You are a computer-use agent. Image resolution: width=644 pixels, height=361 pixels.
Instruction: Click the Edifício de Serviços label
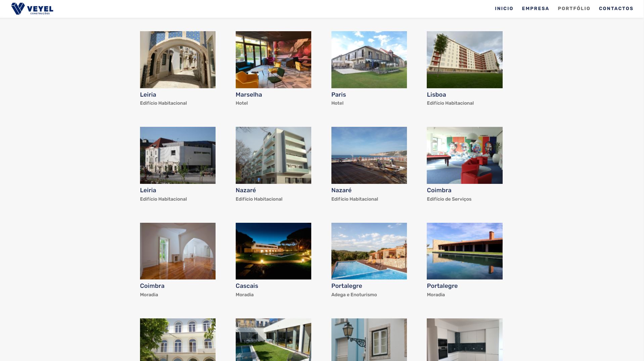click(x=449, y=199)
